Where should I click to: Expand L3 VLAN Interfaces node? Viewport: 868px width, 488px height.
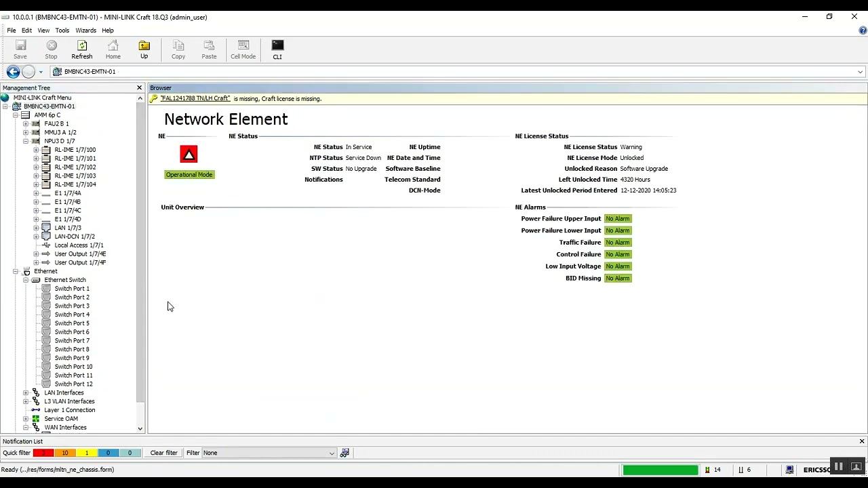(x=26, y=401)
